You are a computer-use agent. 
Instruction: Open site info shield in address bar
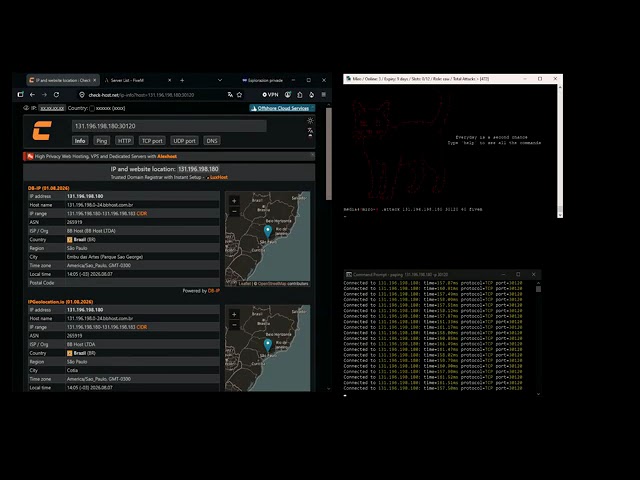click(82, 95)
